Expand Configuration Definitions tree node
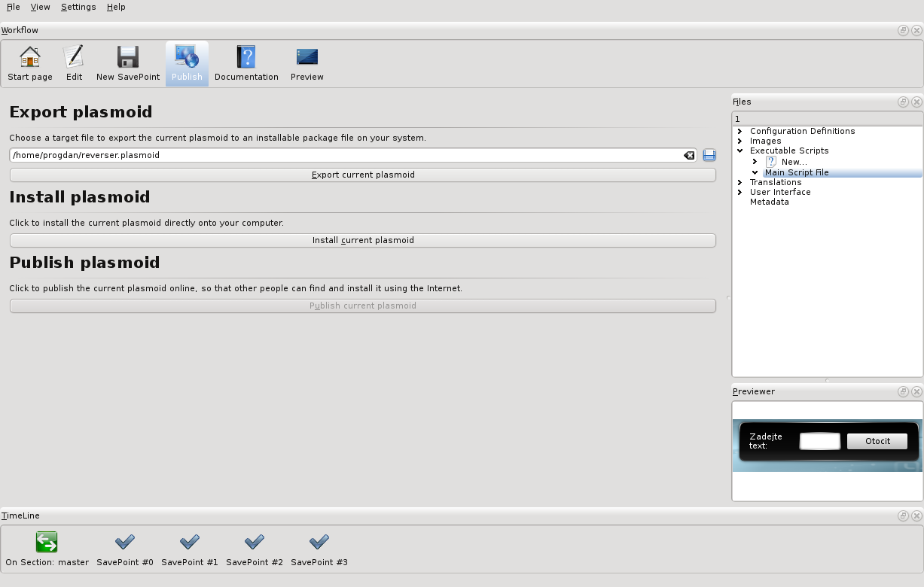The image size is (924, 587). [x=740, y=131]
